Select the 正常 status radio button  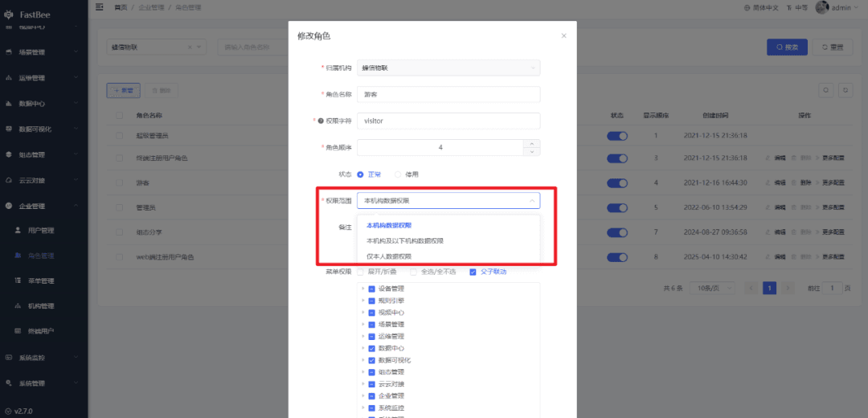point(360,174)
